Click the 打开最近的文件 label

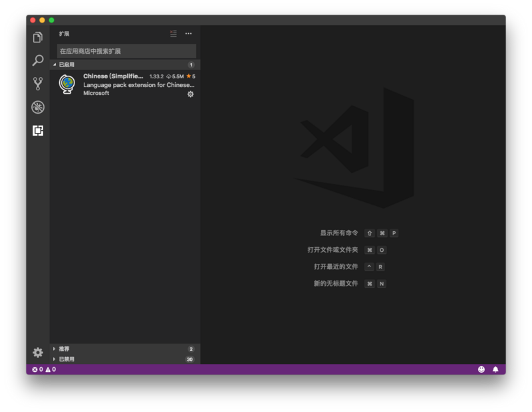(x=336, y=267)
